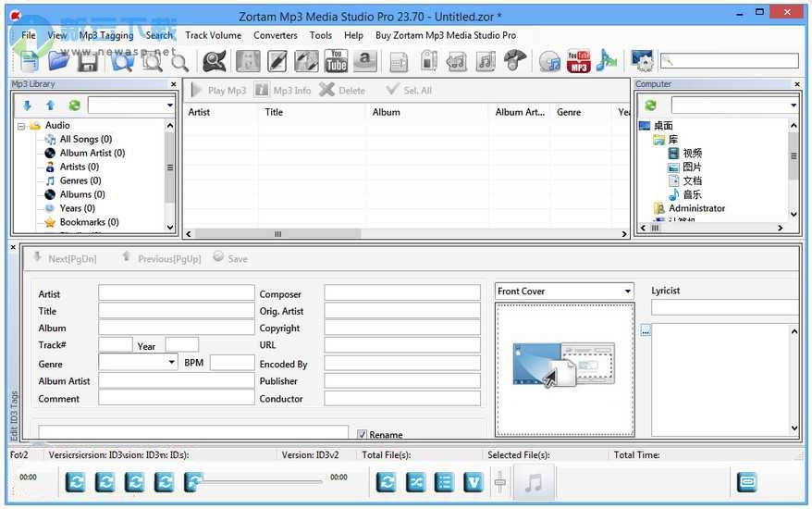Click the volume slider in player bar
Screen dimensions: 812x509
(499, 482)
